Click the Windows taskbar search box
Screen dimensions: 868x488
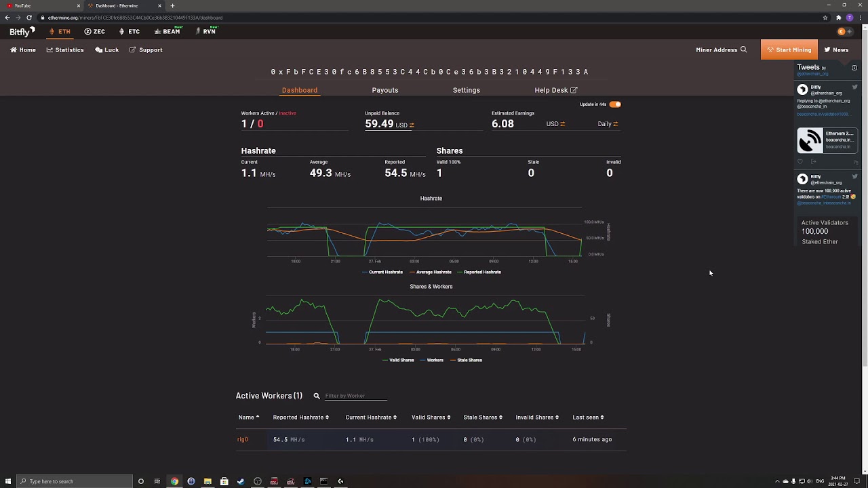click(74, 481)
